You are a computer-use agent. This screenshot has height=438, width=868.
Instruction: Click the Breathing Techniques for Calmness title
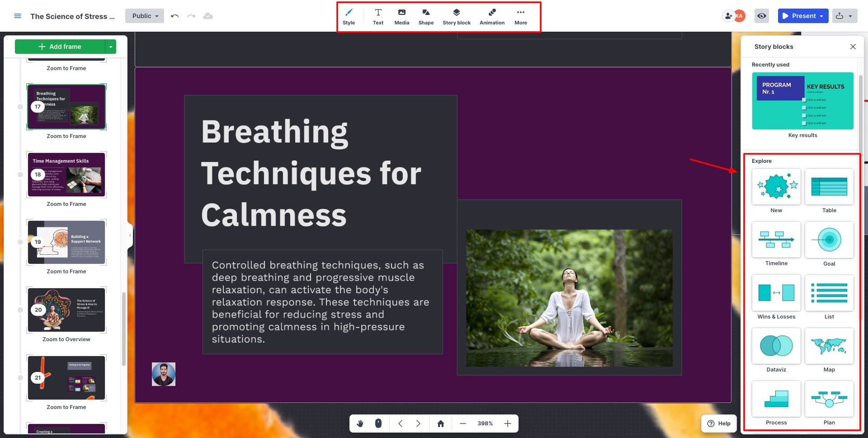coord(311,173)
